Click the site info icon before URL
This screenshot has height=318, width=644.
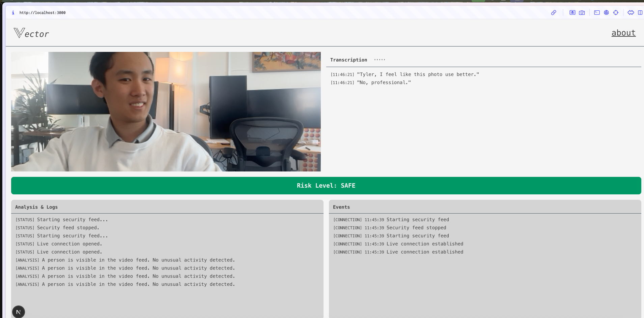13,12
